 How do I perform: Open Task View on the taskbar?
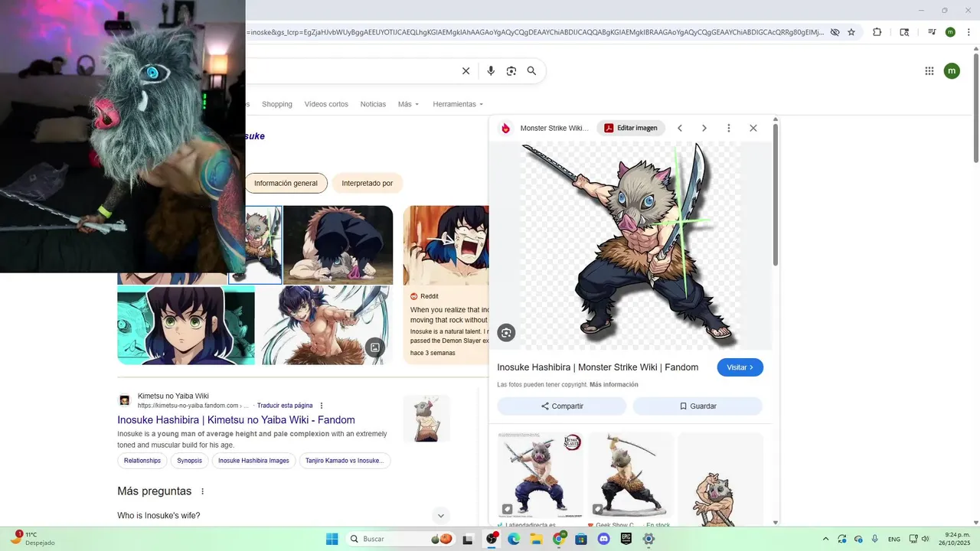[x=468, y=539]
